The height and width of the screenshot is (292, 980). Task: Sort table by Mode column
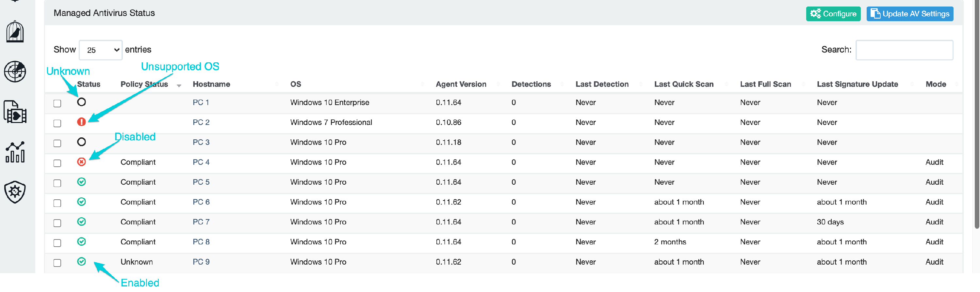click(936, 84)
